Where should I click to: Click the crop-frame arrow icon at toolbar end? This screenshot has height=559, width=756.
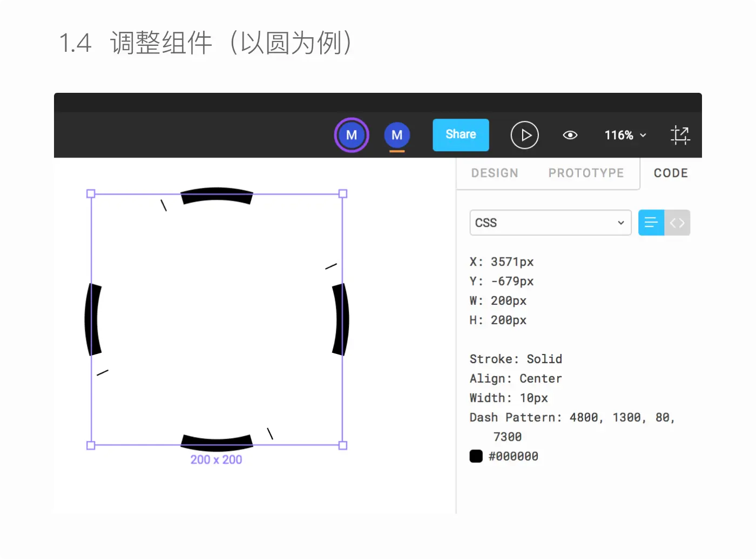pyautogui.click(x=680, y=135)
